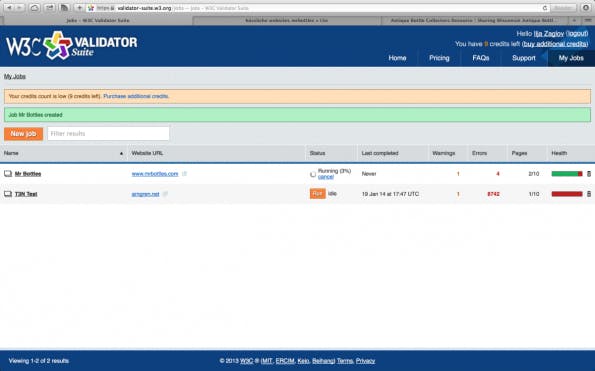Click the site favicon in address bar
The height and width of the screenshot is (371, 595).
point(91,8)
